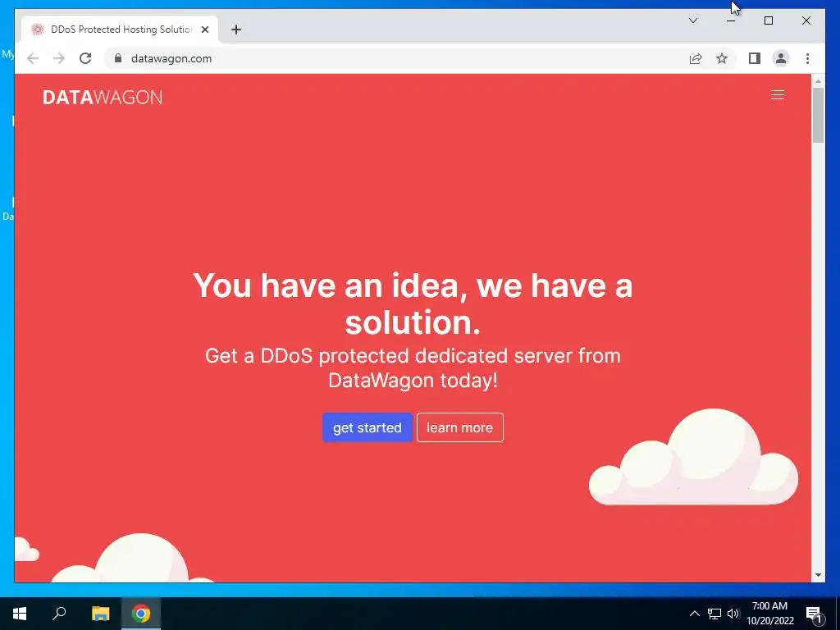
Task: Click the scroll down arrow
Action: [818, 575]
